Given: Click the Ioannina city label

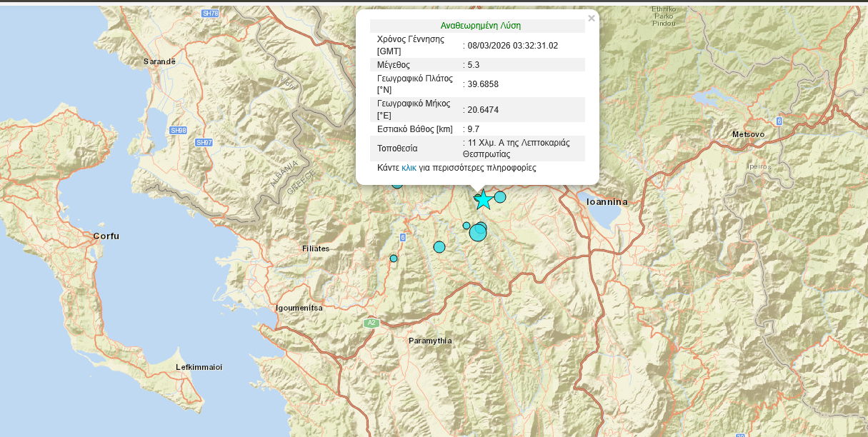Looking at the screenshot, I should click(x=607, y=202).
